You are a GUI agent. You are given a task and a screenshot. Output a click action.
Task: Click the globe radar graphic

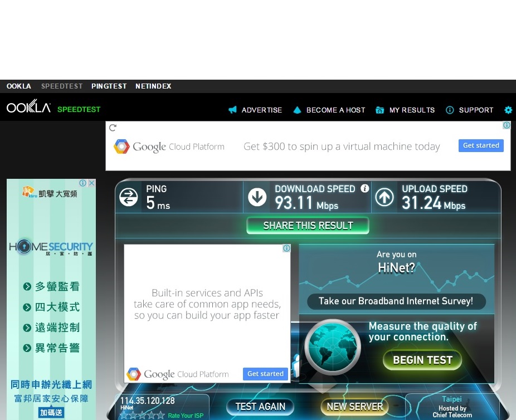pyautogui.click(x=333, y=346)
